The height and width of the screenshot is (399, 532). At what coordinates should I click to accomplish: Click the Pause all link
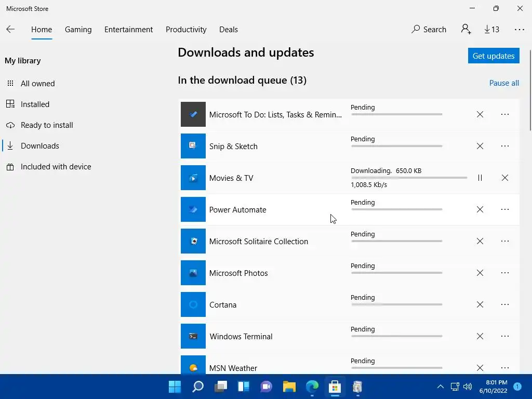pos(504,83)
